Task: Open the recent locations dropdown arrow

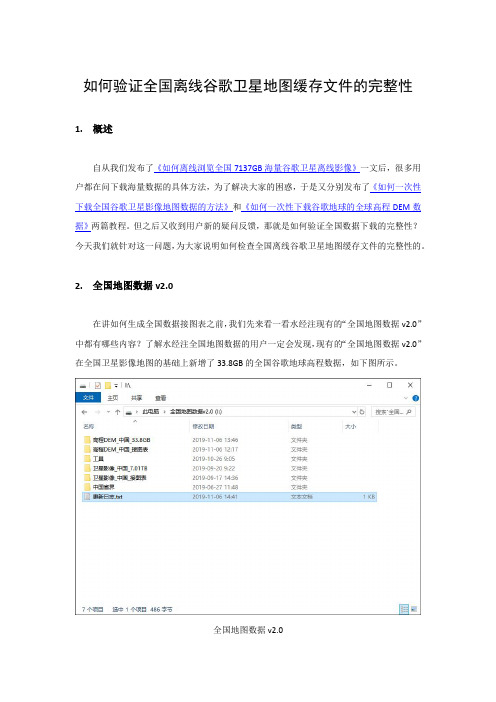Action: point(108,411)
